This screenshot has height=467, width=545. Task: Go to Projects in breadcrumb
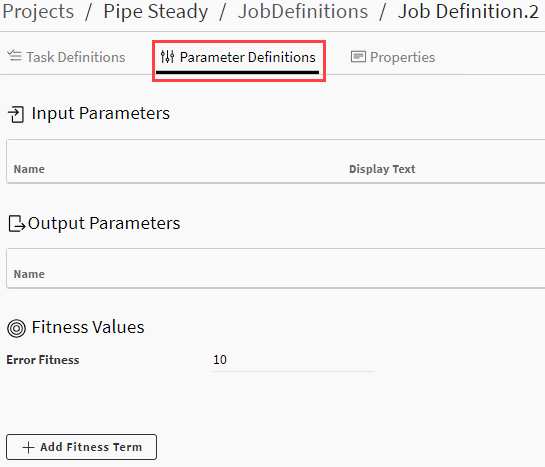pos(38,11)
